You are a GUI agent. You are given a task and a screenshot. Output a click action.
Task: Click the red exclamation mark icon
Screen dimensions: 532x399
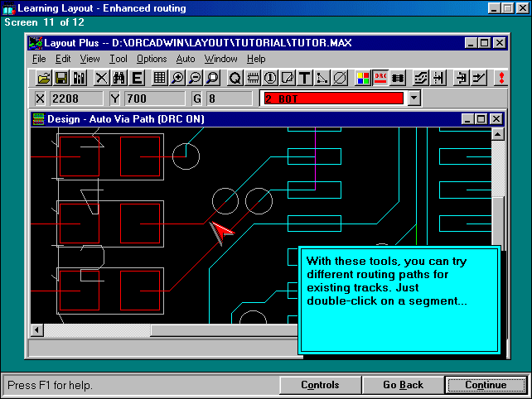pyautogui.click(x=501, y=78)
